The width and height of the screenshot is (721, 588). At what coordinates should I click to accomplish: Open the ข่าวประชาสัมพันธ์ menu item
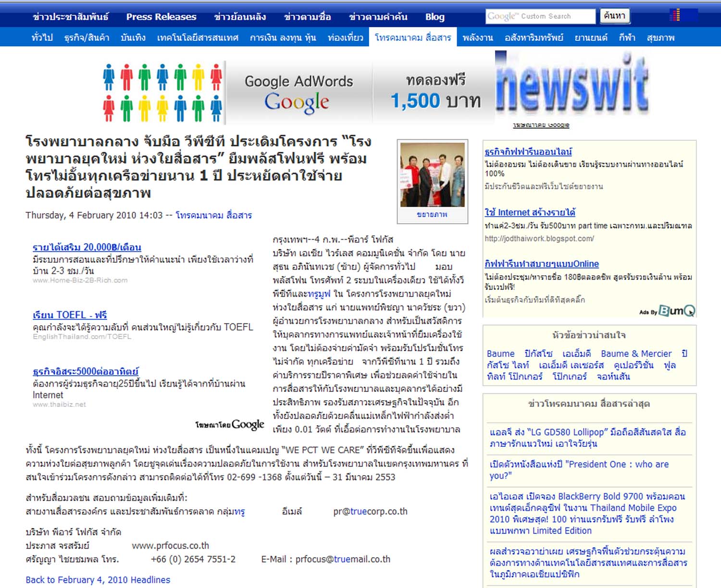pos(71,17)
